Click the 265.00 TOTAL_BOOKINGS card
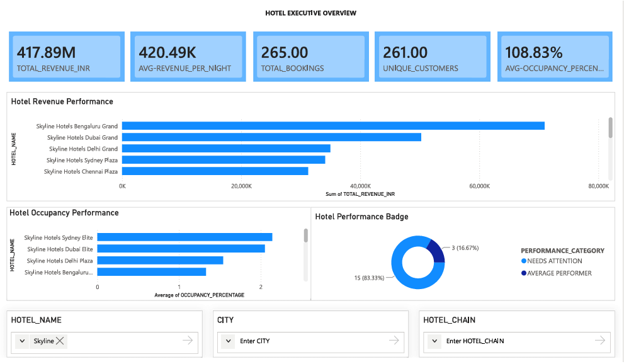The image size is (624, 364). pos(311,57)
